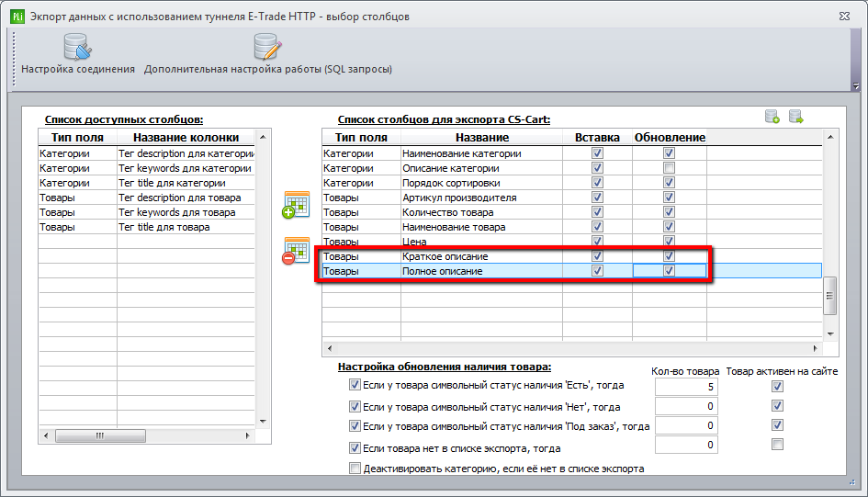The height and width of the screenshot is (497, 868).
Task: Click quantity field for missing products row
Action: (x=686, y=445)
